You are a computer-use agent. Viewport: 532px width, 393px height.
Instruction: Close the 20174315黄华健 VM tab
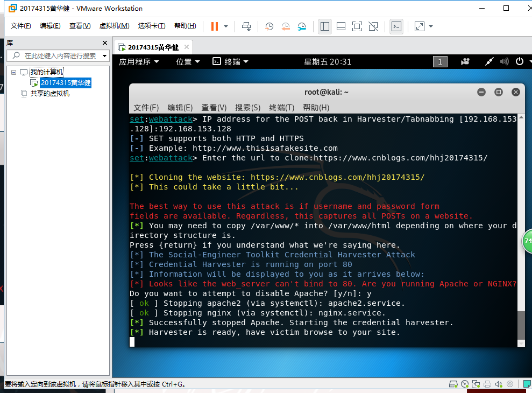pyautogui.click(x=187, y=47)
